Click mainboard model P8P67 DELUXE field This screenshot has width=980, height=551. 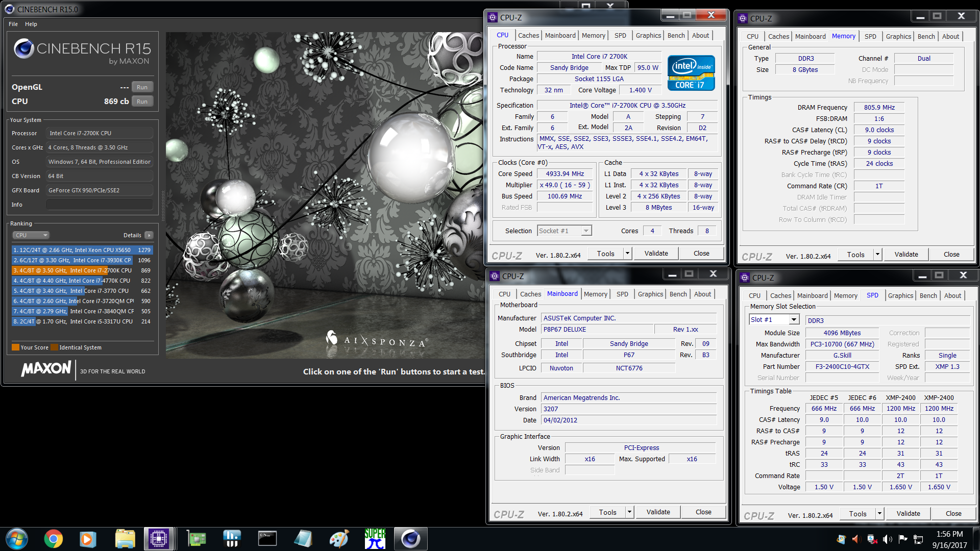597,330
